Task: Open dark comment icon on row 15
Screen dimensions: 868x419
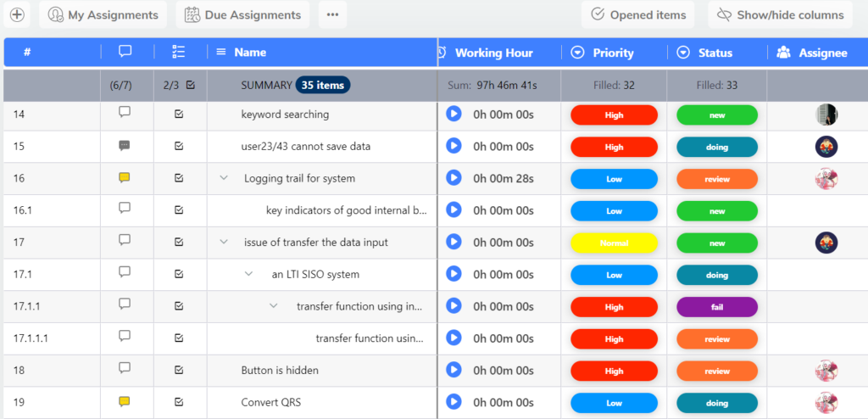Action: pos(125,146)
